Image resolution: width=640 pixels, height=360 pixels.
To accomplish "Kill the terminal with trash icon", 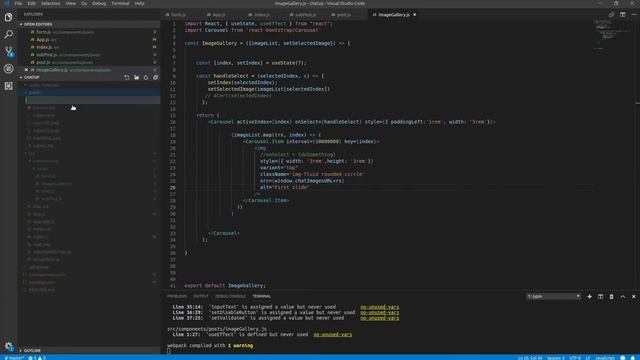I will pyautogui.click(x=611, y=296).
